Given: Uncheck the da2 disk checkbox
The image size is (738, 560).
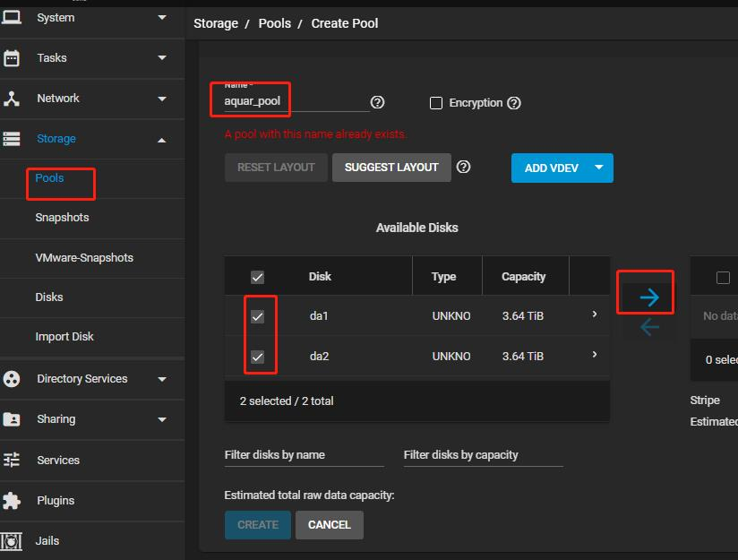Looking at the screenshot, I should [x=258, y=357].
